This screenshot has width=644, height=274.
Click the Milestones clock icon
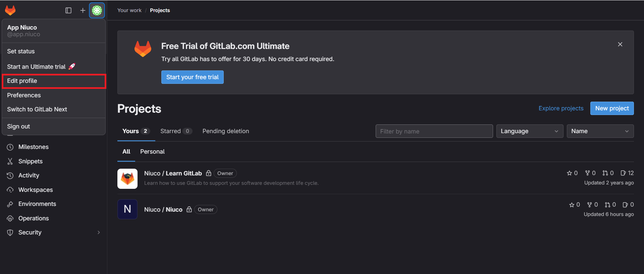10,147
